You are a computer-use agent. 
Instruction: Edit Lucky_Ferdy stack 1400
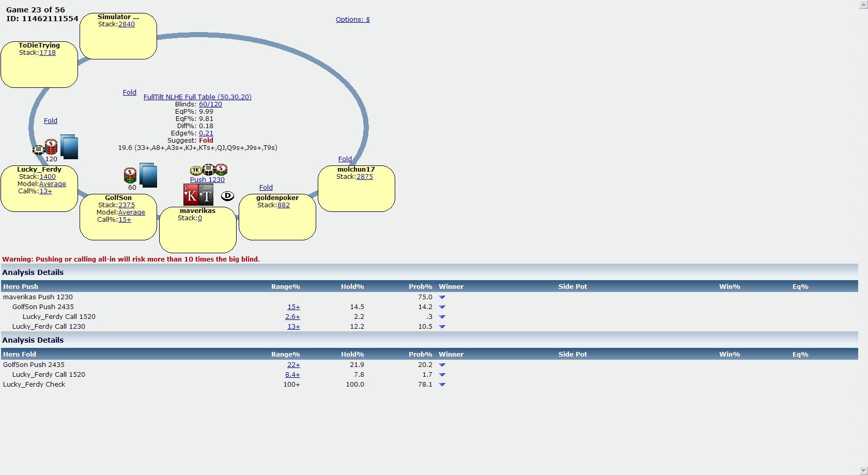tap(48, 176)
